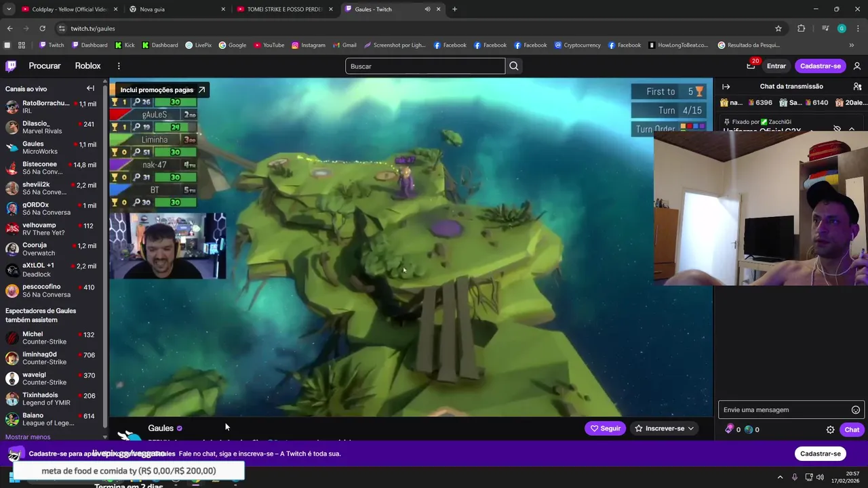Open the liminhag0d Counter-Strike channel
Viewport: 868px width, 488px height.
point(52,359)
